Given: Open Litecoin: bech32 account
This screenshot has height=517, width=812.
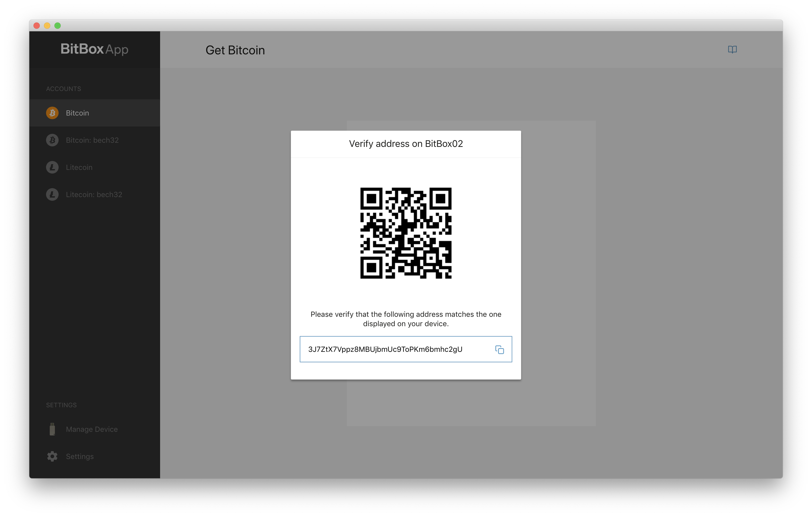Looking at the screenshot, I should 94,194.
